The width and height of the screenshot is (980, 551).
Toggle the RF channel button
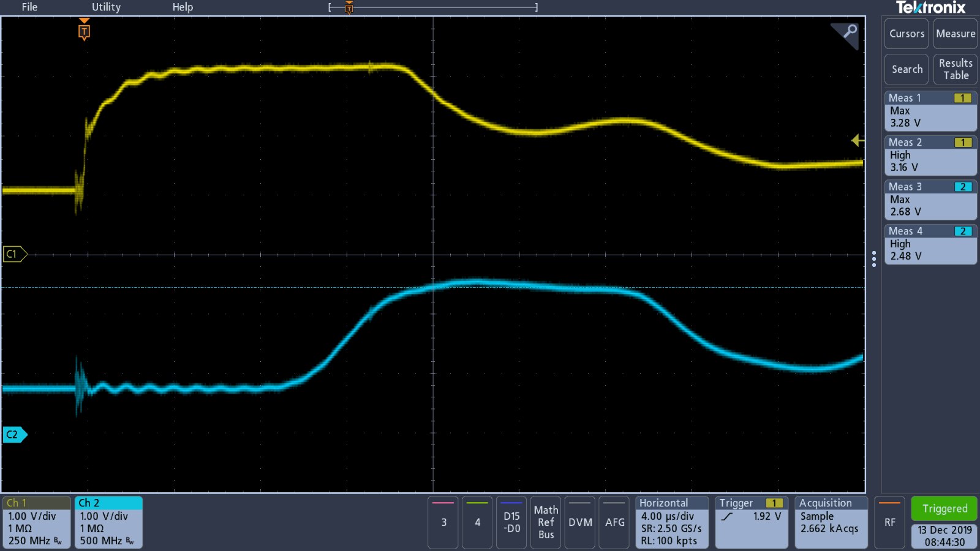point(889,522)
